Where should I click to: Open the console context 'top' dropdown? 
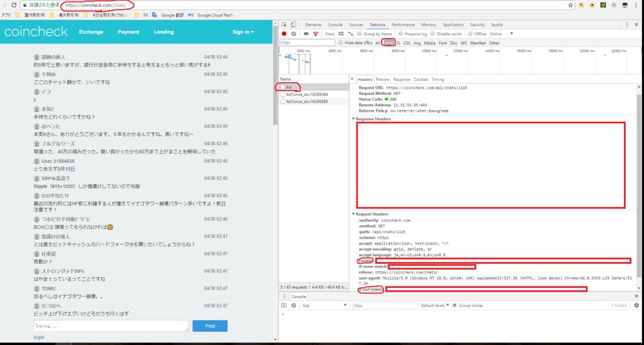[325, 305]
